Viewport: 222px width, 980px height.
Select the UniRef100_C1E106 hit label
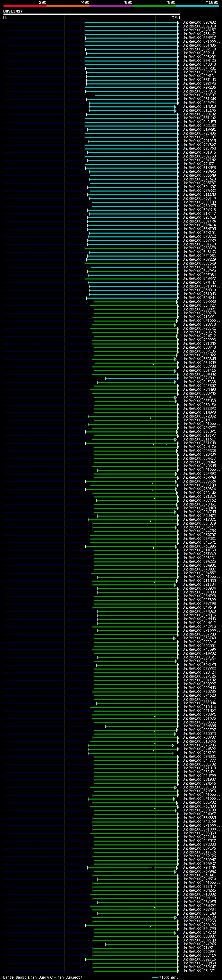click(199, 110)
